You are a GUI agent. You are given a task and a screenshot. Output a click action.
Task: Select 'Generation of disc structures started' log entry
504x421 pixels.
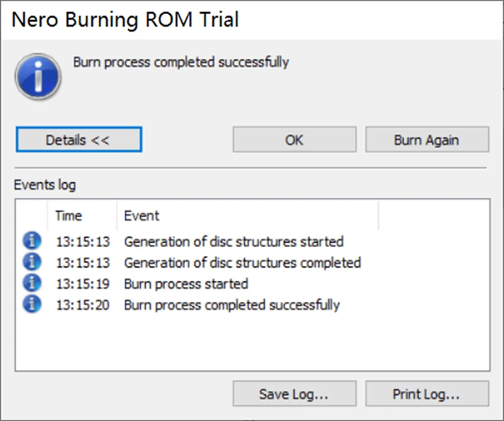[x=234, y=242]
